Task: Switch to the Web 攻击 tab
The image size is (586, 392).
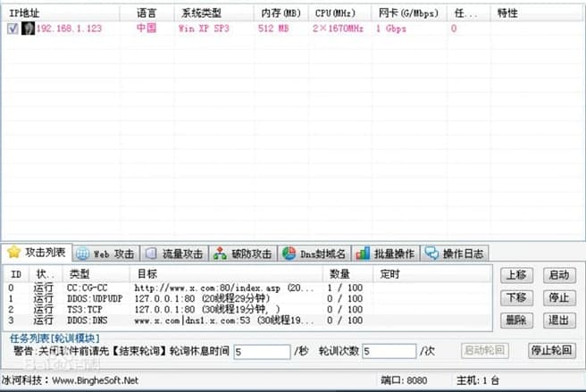Action: point(106,254)
